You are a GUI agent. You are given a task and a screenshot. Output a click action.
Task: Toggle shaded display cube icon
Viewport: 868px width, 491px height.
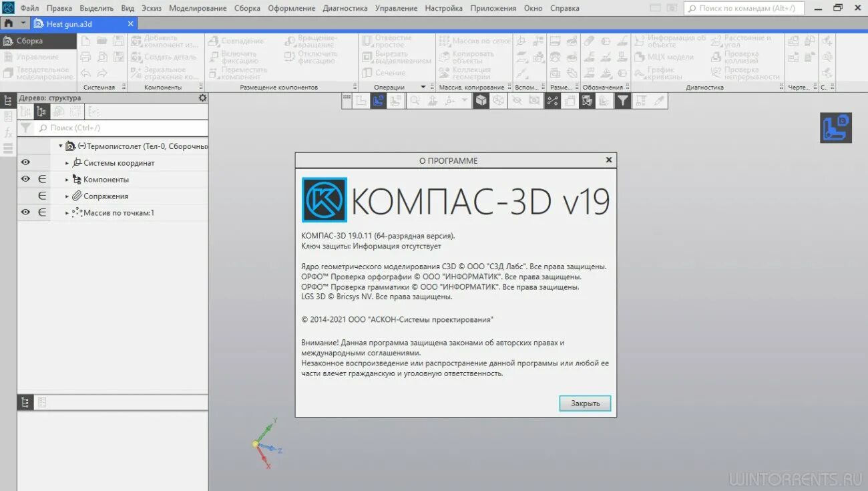click(x=481, y=101)
